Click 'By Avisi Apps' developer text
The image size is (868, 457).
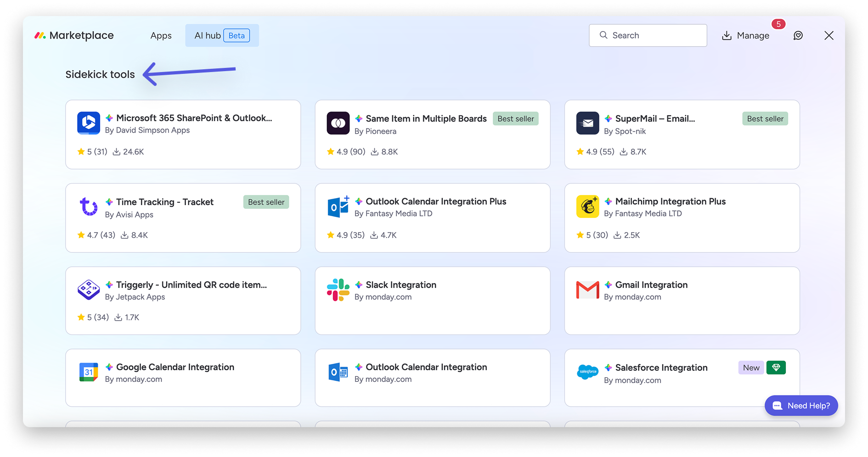click(129, 215)
